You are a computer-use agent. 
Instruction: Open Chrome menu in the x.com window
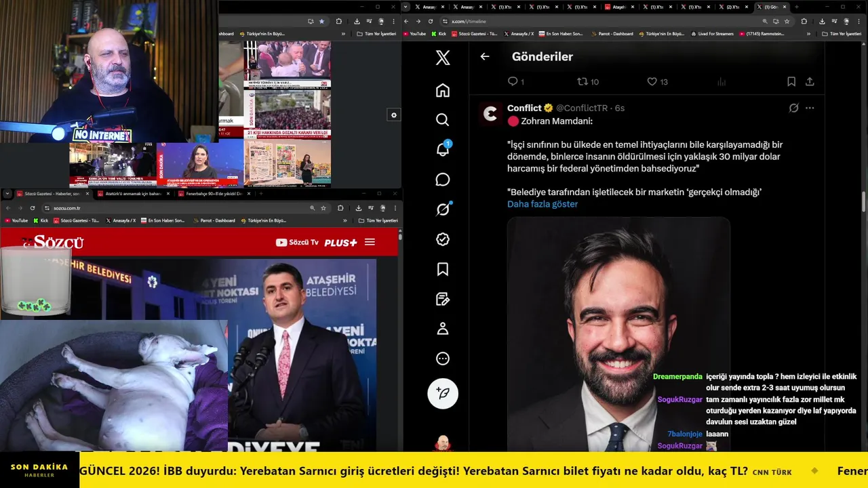click(x=860, y=21)
